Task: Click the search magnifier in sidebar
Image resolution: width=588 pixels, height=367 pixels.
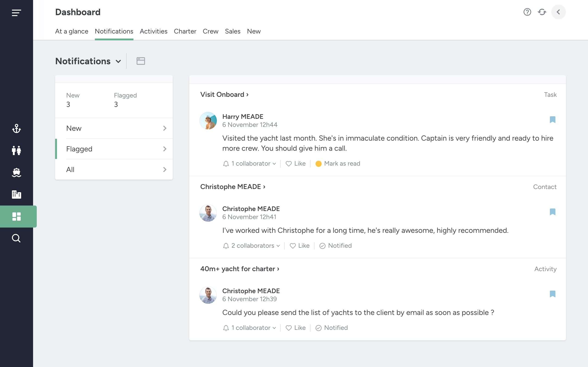Action: (16, 238)
